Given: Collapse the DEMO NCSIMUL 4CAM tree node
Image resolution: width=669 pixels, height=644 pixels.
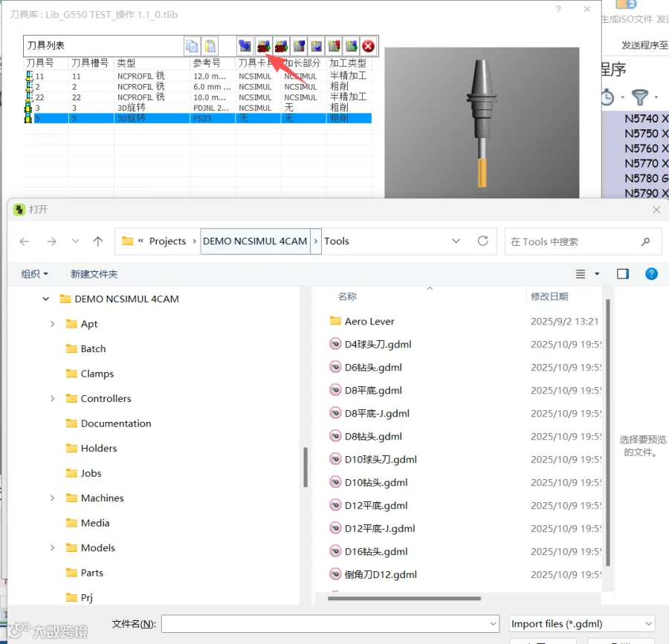Looking at the screenshot, I should (x=45, y=299).
